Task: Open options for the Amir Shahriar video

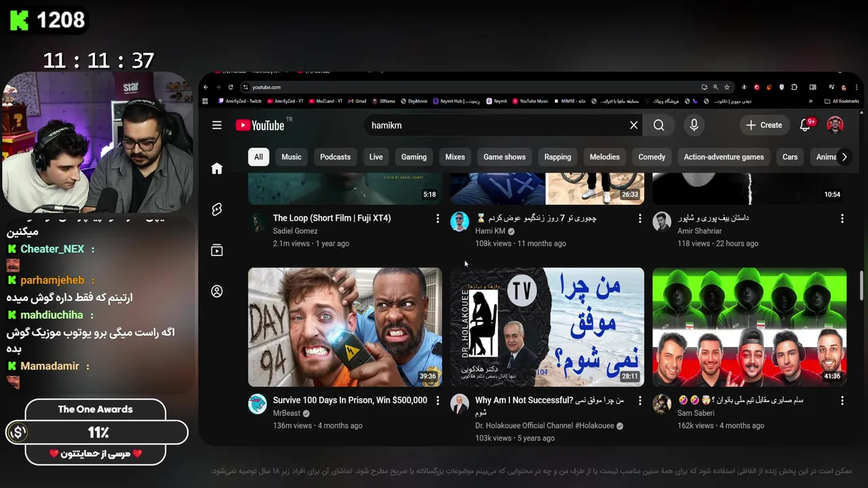Action: click(842, 218)
